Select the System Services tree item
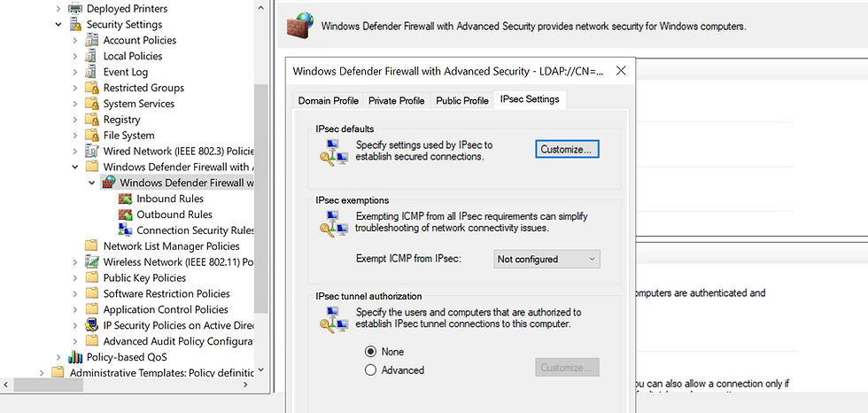Screen dimensions: 868x413 tap(138, 104)
